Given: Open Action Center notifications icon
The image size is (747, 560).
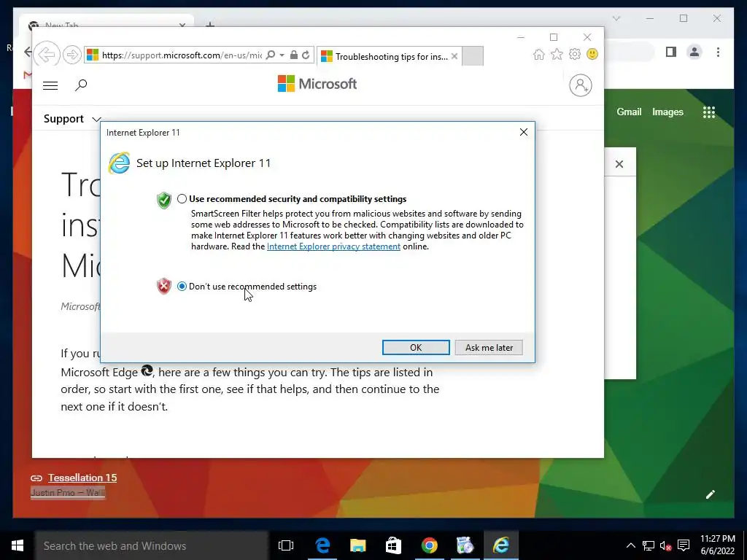Looking at the screenshot, I should (684, 545).
